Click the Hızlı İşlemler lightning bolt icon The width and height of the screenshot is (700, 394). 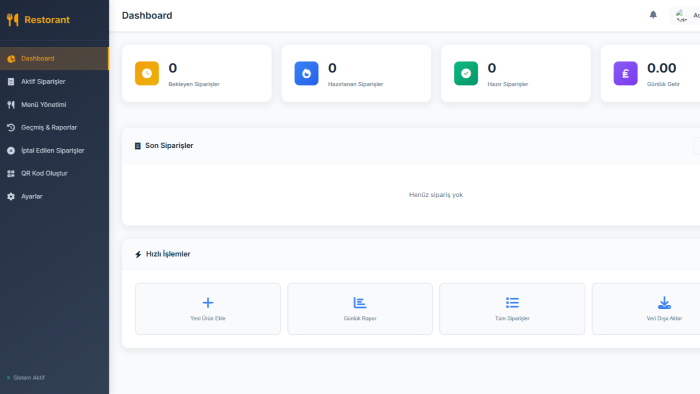click(138, 254)
